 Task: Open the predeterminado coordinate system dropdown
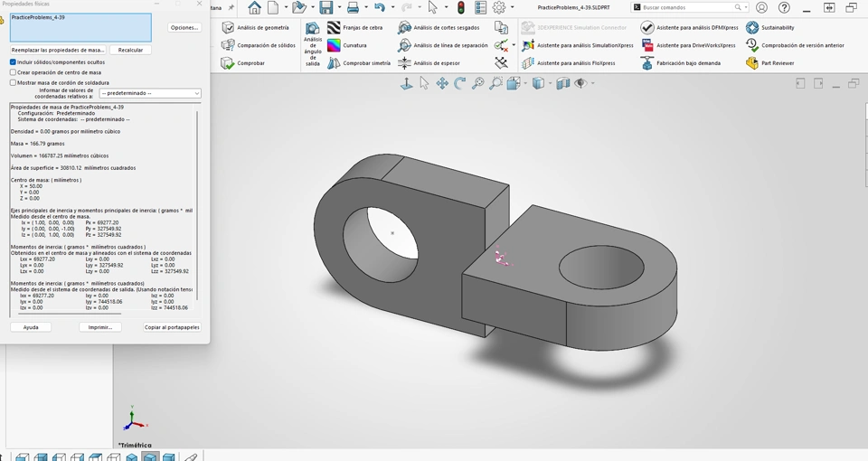point(150,93)
